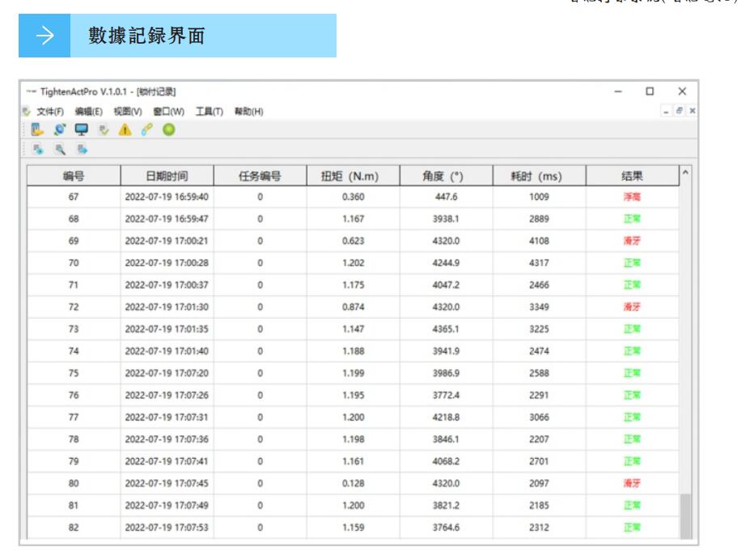The height and width of the screenshot is (560, 754).
Task: Click the first icon in second toolbar row
Action: (x=37, y=150)
